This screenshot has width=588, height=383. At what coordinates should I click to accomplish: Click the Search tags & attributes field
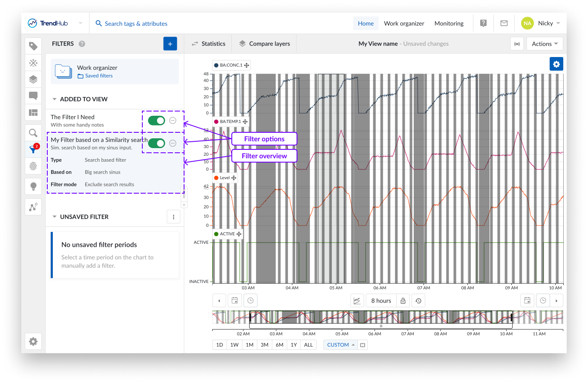136,24
